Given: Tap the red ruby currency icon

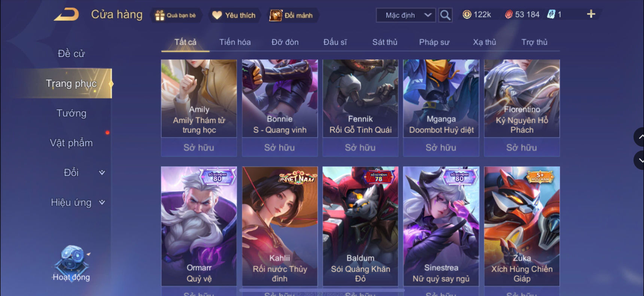Looking at the screenshot, I should click(x=508, y=15).
